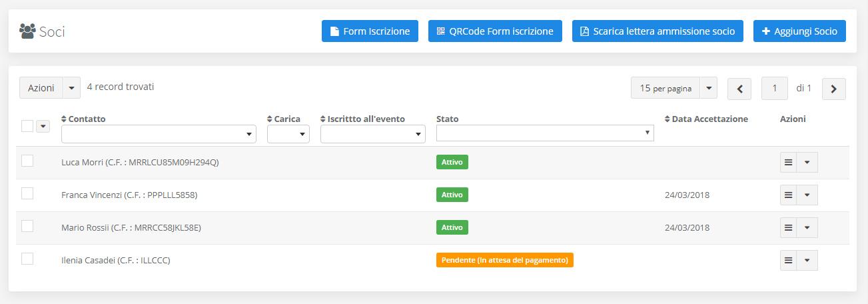The width and height of the screenshot is (868, 304).
Task: Click the '4 record trovati' text
Action: (121, 87)
